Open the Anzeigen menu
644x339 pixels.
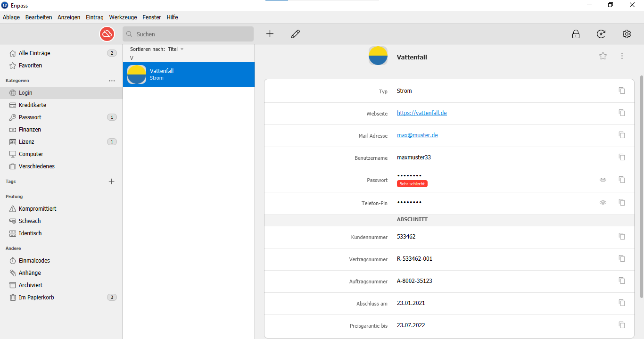tap(69, 17)
